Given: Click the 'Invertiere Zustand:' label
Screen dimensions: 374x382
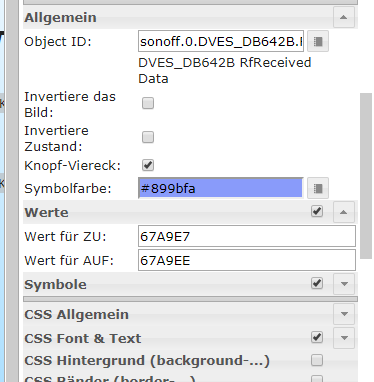Looking at the screenshot, I should [56, 138].
